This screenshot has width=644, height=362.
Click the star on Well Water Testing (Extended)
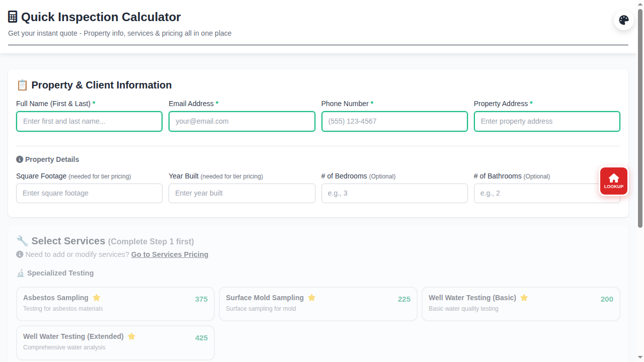click(x=131, y=336)
